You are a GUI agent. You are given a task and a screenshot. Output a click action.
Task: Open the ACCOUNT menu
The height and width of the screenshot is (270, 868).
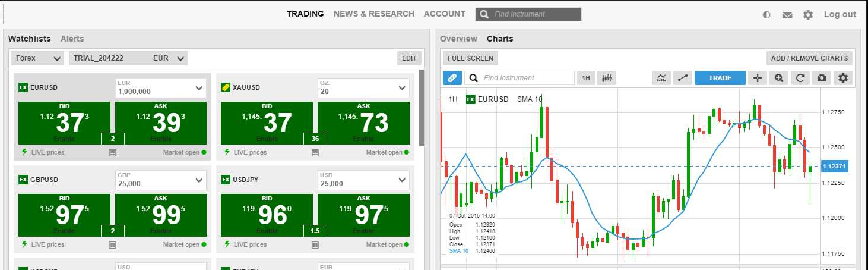click(x=445, y=14)
